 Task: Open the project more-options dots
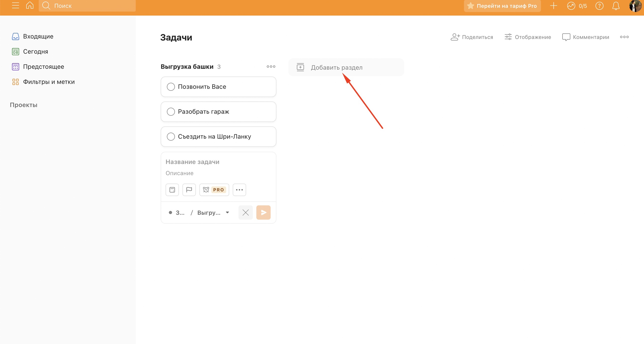click(x=624, y=37)
